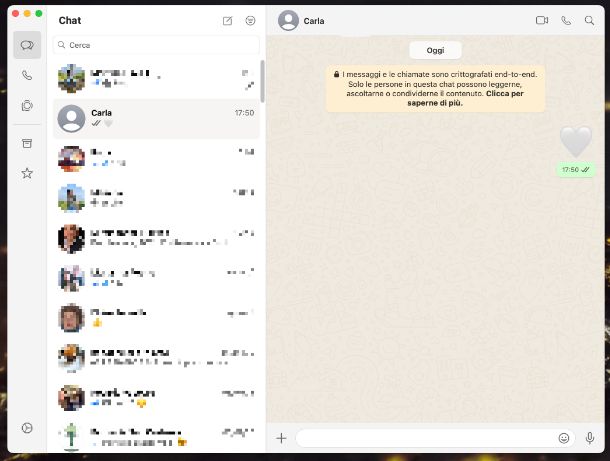Open settings icon at sidebar bottom
This screenshot has height=461, width=610.
27,428
